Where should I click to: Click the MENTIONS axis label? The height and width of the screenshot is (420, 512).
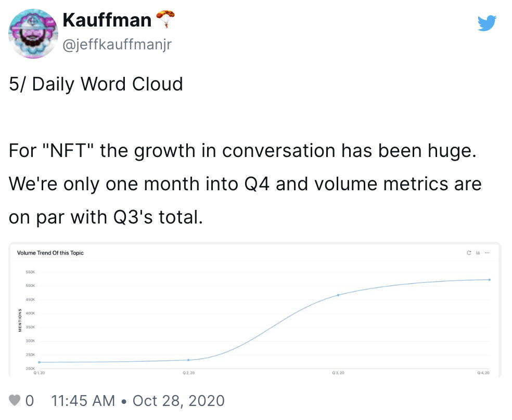(20, 320)
